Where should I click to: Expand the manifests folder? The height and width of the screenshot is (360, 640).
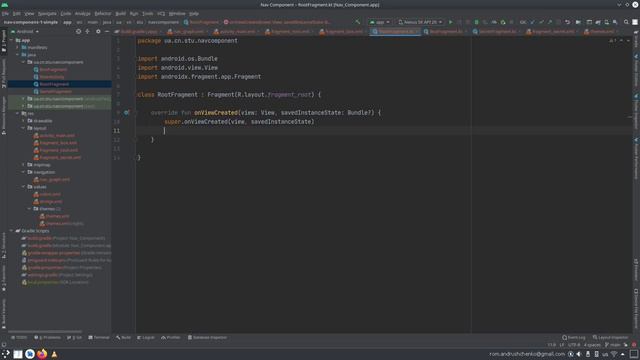pos(17,48)
